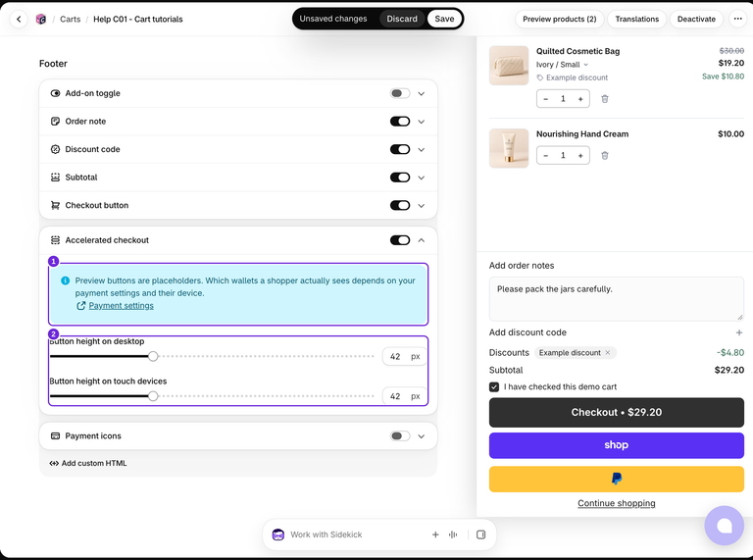Open Translations
Screen dimensions: 753x560
tap(636, 20)
